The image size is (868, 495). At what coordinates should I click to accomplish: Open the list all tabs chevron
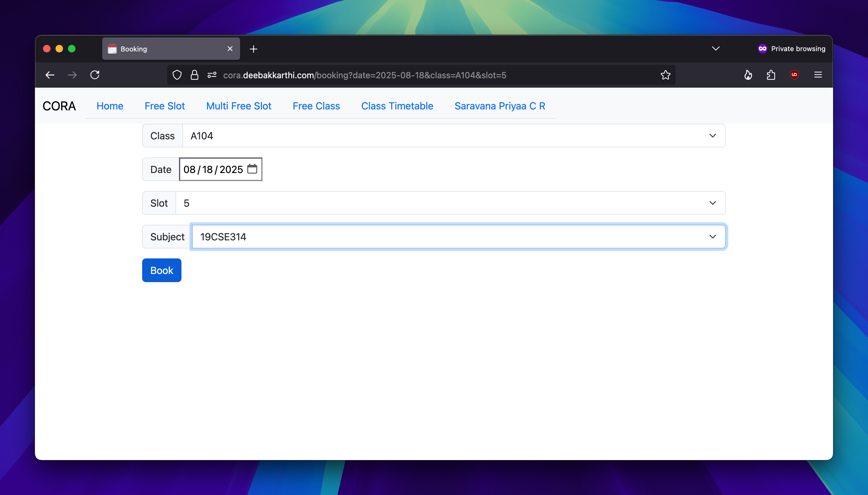[716, 49]
